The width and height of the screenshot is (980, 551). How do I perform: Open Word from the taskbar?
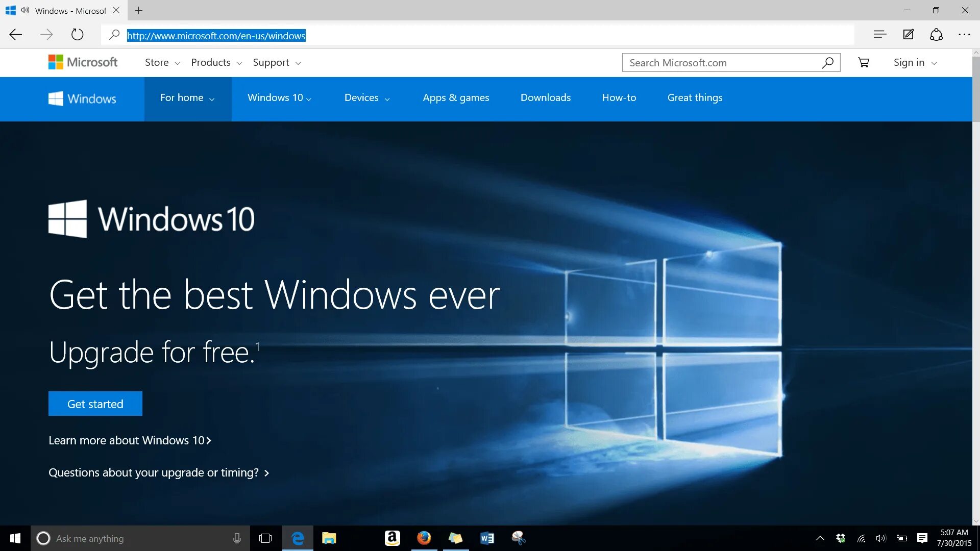point(487,538)
